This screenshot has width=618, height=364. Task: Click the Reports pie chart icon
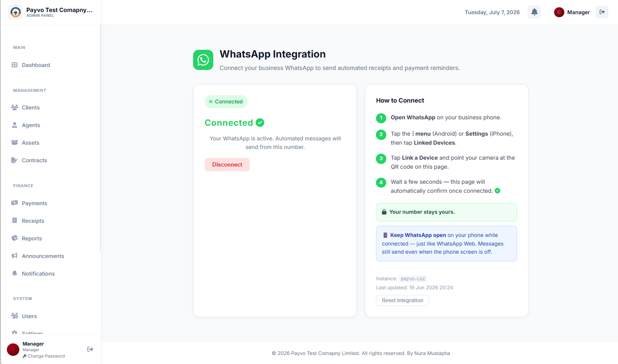pyautogui.click(x=15, y=238)
